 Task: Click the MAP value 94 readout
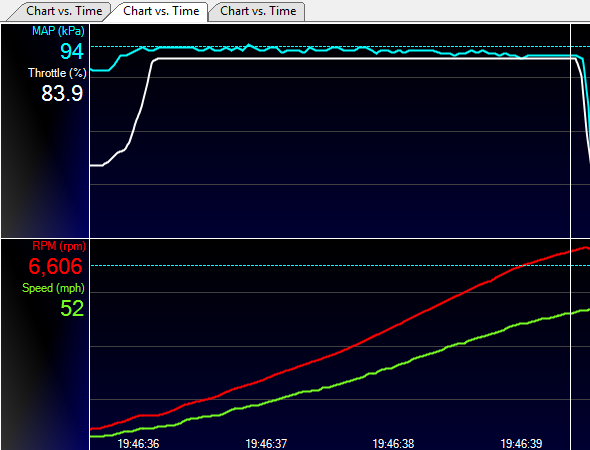tap(71, 52)
